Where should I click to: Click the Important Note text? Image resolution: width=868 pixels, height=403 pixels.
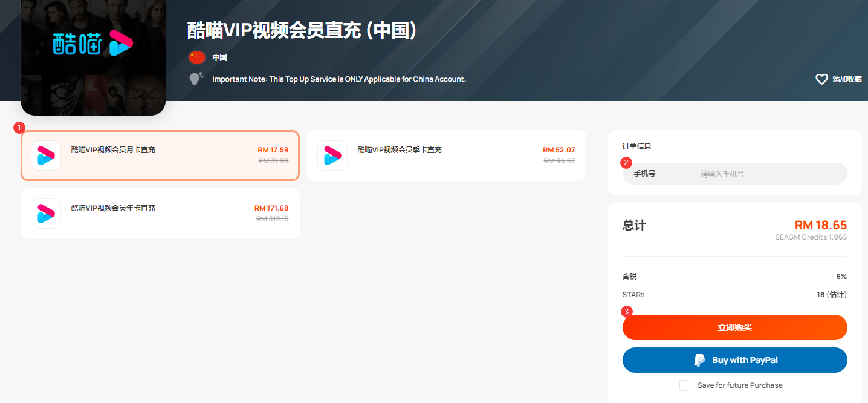point(339,79)
